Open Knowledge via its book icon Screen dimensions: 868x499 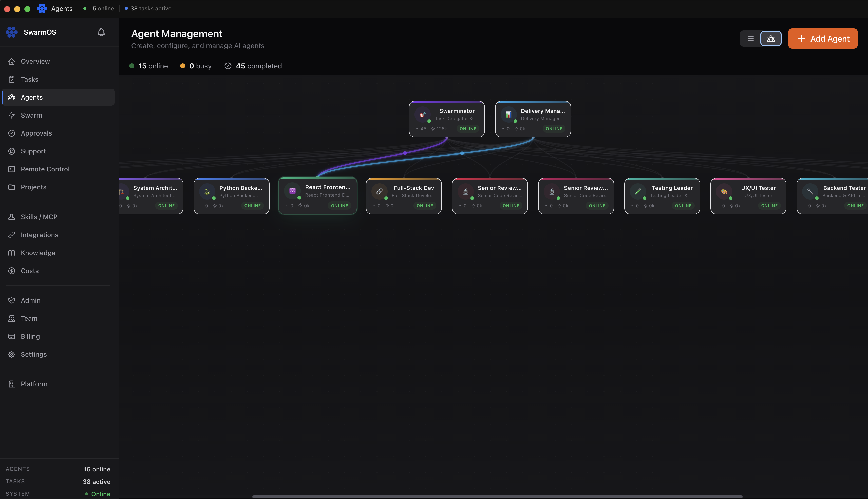click(12, 253)
